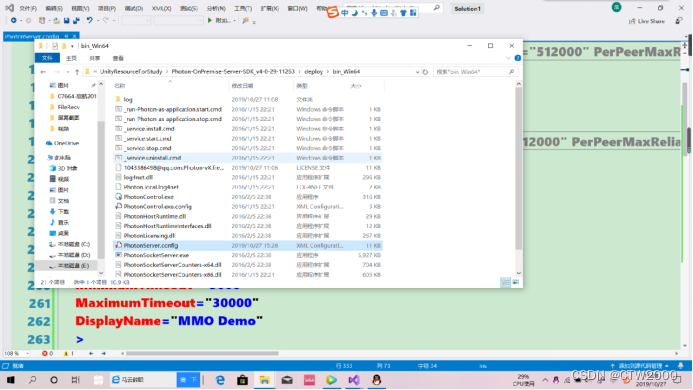693x390 pixels.
Task: Open the address bar history dropdown
Action: pyautogui.click(x=417, y=72)
